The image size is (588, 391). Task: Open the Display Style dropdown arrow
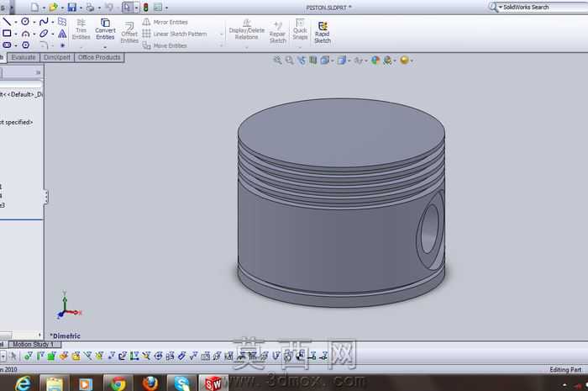(x=349, y=61)
